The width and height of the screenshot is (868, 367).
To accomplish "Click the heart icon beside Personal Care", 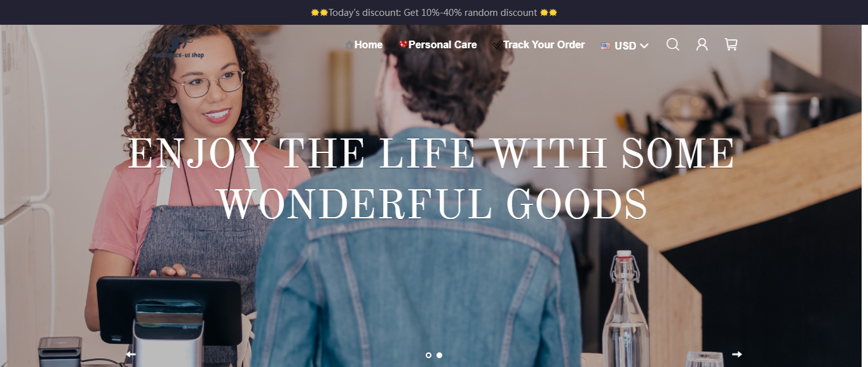I will (403, 44).
